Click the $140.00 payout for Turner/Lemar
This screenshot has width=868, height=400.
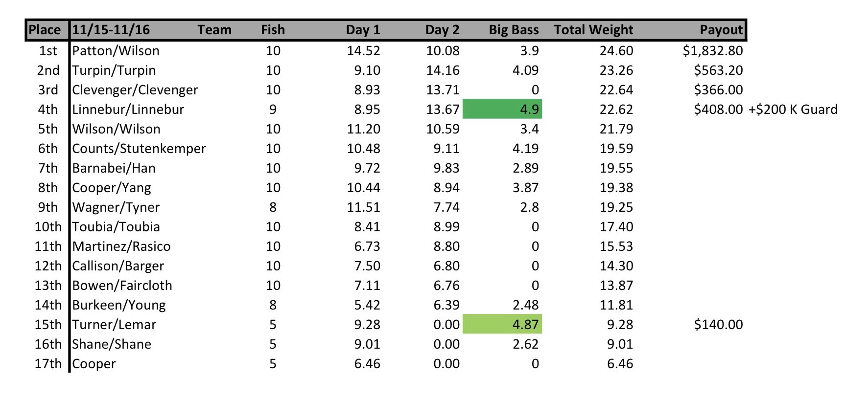pos(718,325)
